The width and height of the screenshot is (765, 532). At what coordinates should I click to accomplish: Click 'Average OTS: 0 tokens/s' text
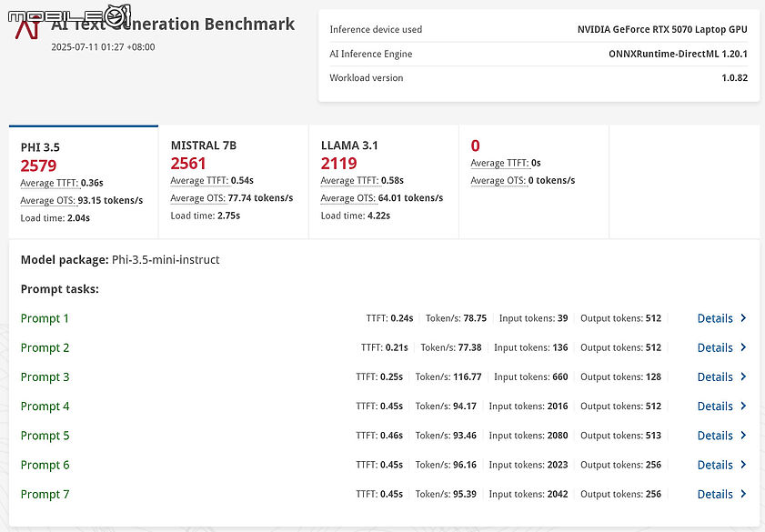(523, 180)
